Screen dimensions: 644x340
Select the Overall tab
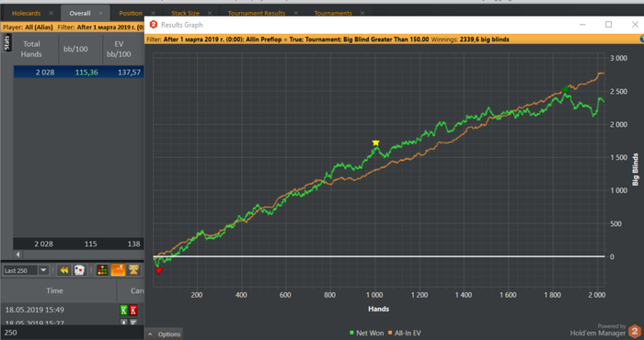(x=80, y=13)
